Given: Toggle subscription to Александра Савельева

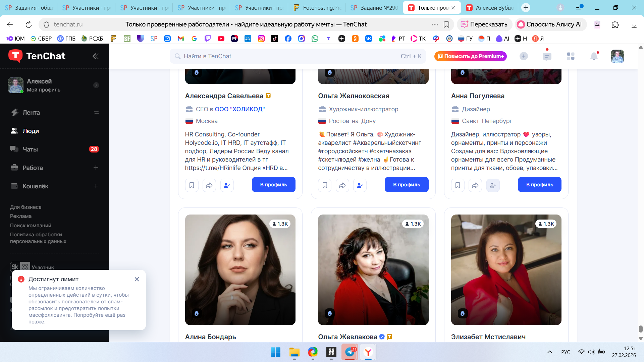Looking at the screenshot, I should point(227,185).
